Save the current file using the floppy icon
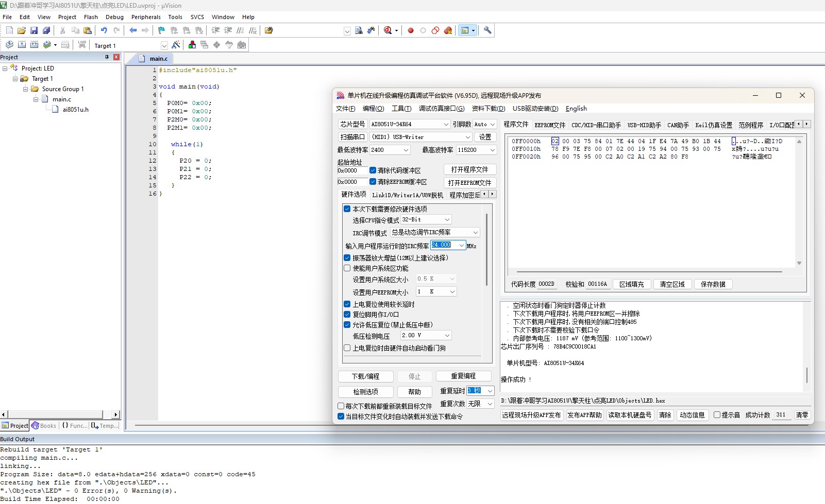Image resolution: width=825 pixels, height=504 pixels. (x=34, y=31)
